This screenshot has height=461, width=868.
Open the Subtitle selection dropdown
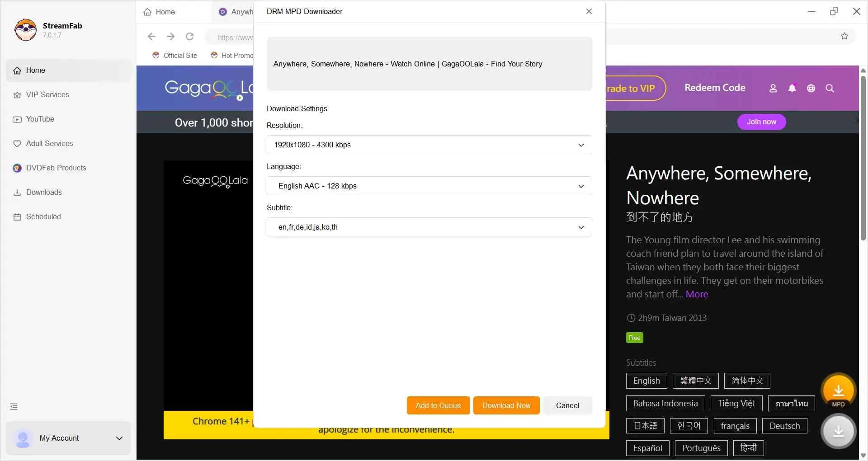[x=429, y=227]
